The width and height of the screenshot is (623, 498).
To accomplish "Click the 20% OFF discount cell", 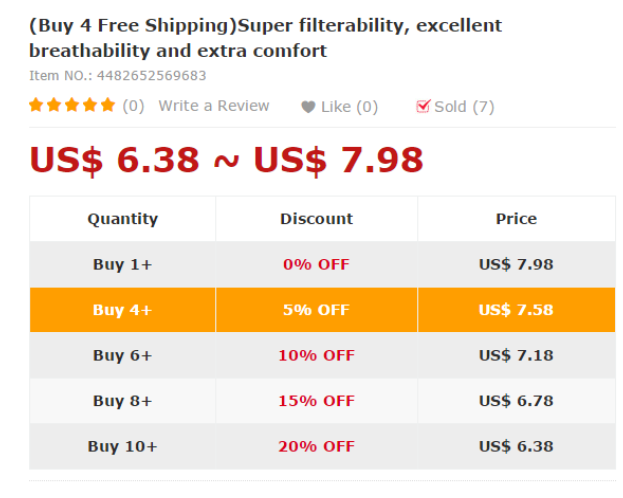I will [x=316, y=447].
